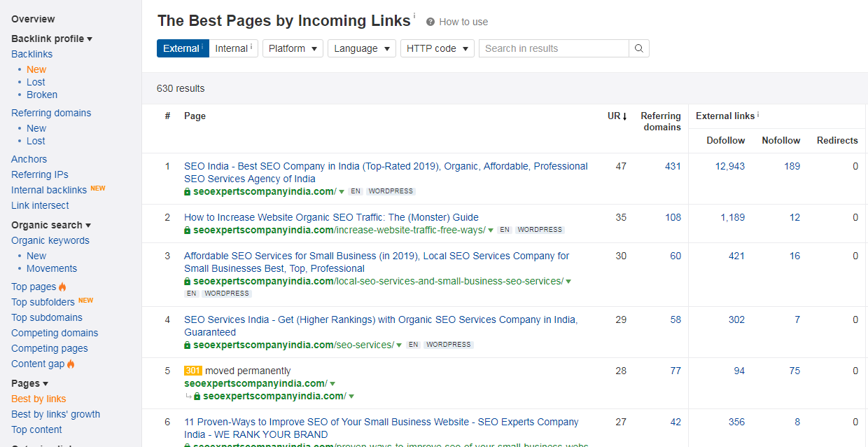Expand URL dropdown arrow for increase-website-traffic page

pos(491,231)
